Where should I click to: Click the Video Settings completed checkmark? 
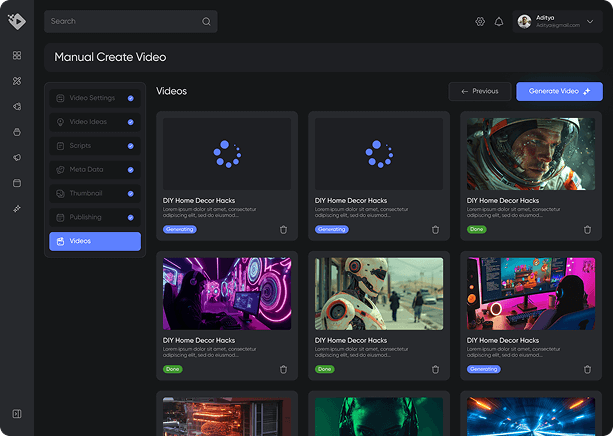[x=131, y=98]
